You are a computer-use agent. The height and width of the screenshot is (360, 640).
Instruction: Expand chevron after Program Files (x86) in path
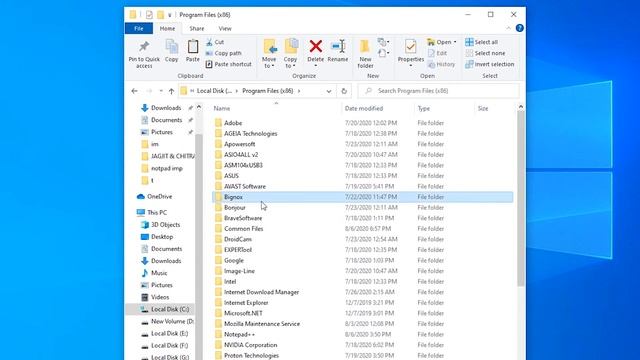(299, 91)
